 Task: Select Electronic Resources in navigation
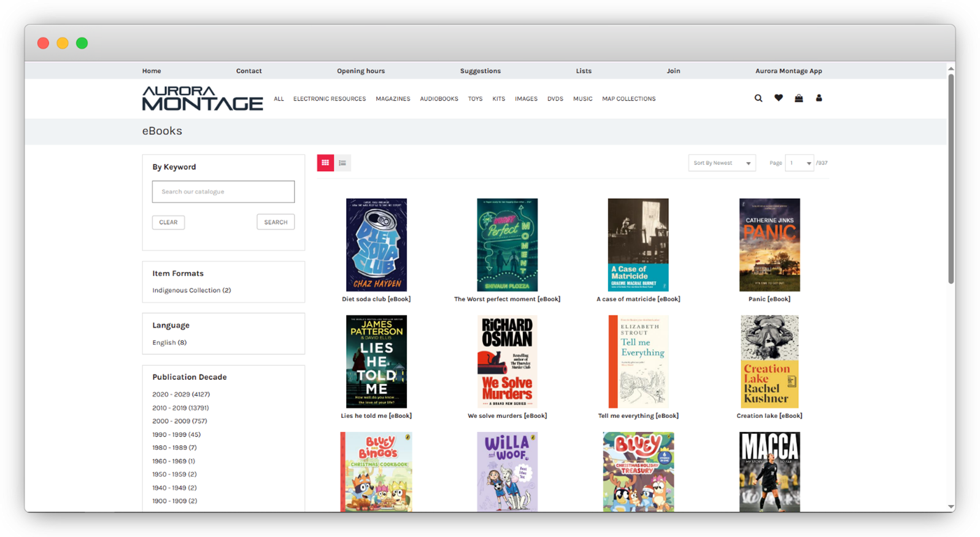pyautogui.click(x=330, y=99)
